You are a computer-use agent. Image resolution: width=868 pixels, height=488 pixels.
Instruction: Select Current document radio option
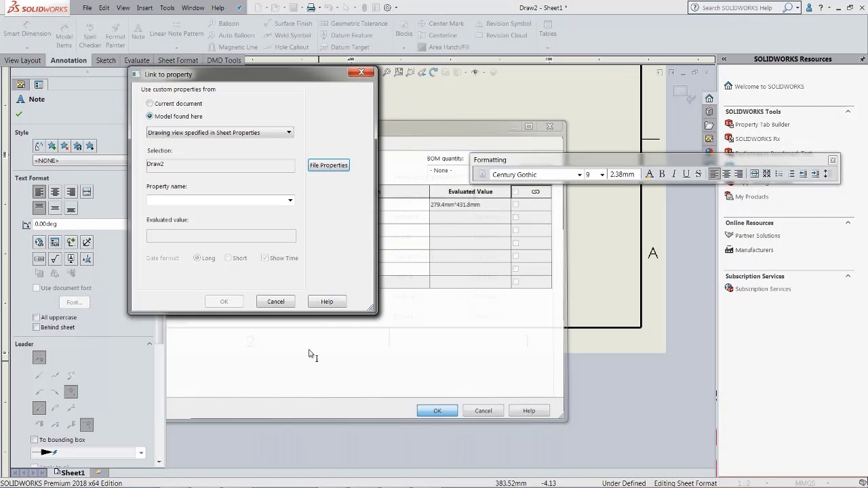(150, 104)
